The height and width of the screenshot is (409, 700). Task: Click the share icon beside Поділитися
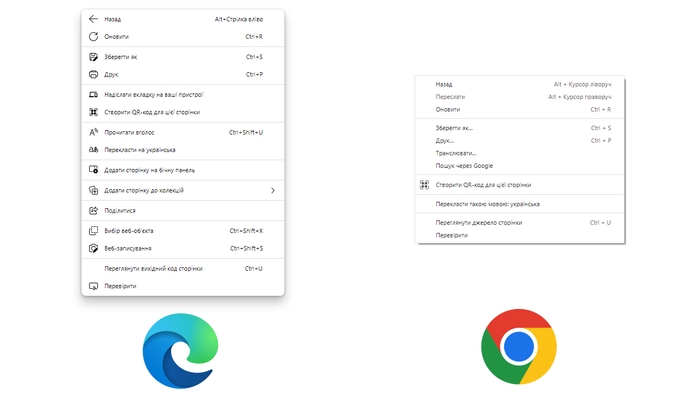pyautogui.click(x=93, y=210)
